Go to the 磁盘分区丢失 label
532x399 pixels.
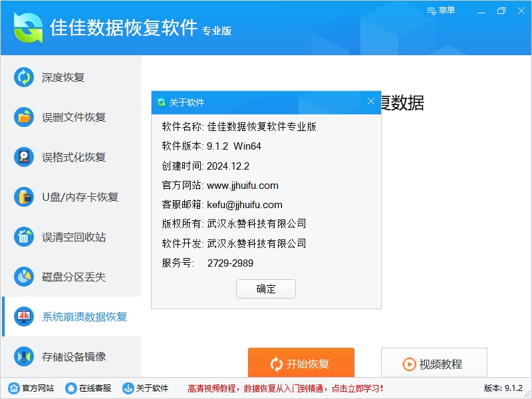click(74, 277)
